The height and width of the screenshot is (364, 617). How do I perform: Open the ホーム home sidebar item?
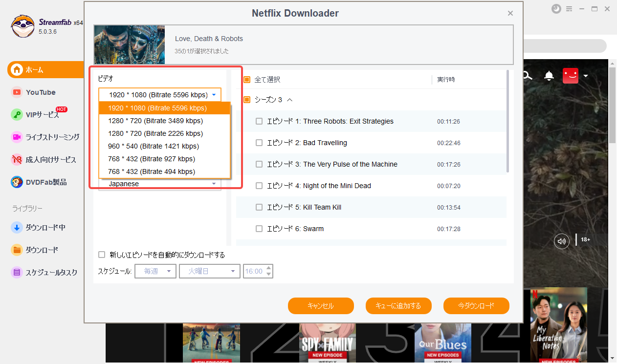pos(46,69)
